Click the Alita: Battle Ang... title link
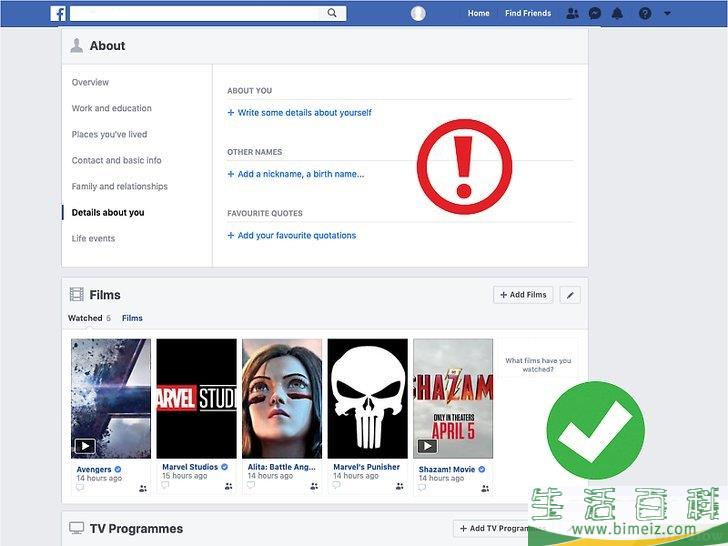This screenshot has width=728, height=546. pyautogui.click(x=281, y=467)
